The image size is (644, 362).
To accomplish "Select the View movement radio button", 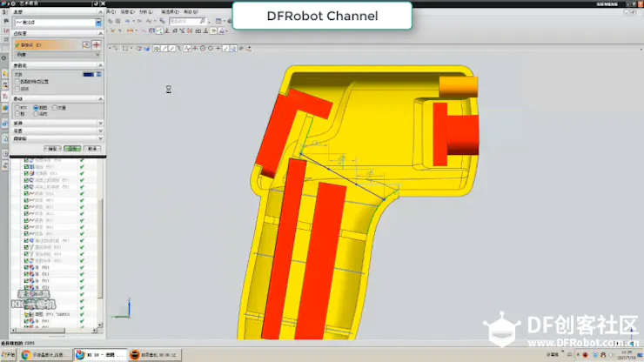I will click(x=36, y=108).
